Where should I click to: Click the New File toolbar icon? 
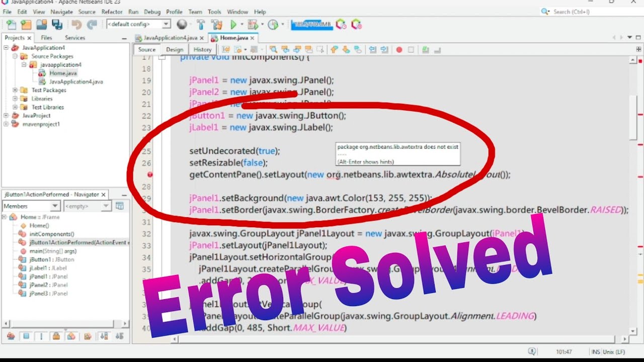tap(11, 24)
